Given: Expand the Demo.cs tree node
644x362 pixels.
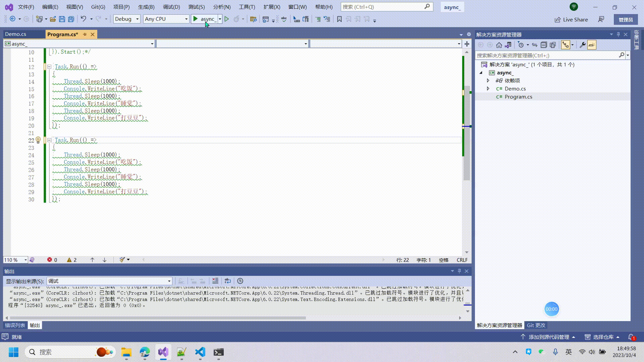Looking at the screenshot, I should 488,88.
